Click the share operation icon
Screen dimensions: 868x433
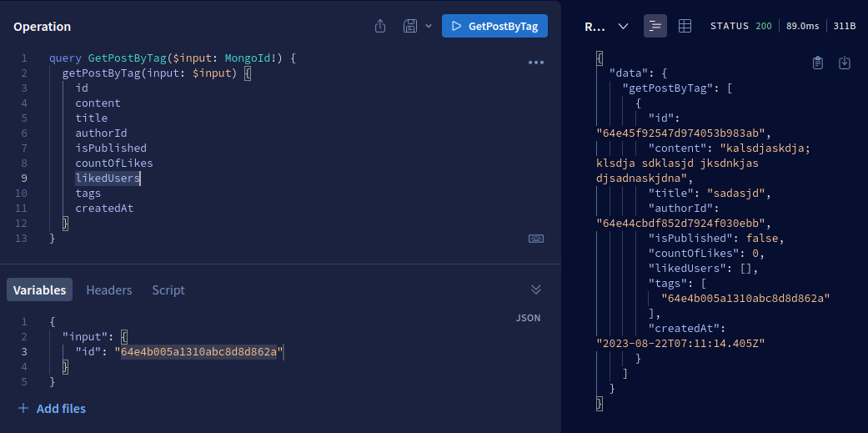click(379, 26)
